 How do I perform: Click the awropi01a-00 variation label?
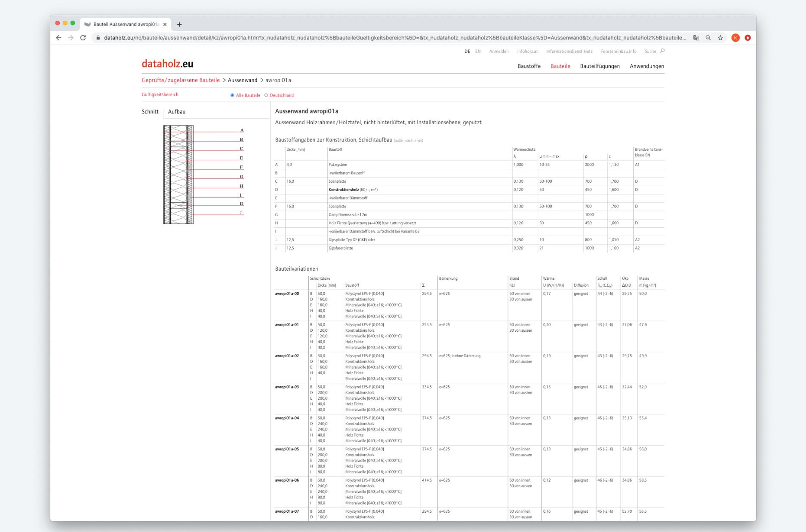coord(287,294)
